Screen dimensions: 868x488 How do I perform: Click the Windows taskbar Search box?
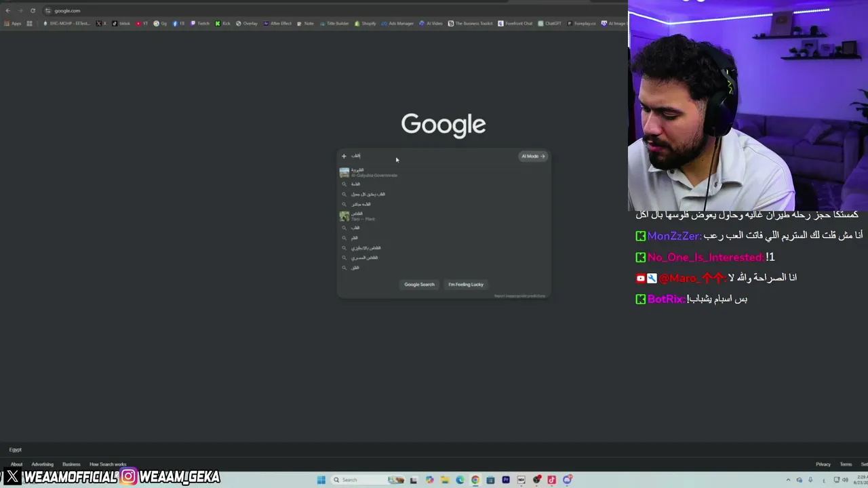(368, 480)
